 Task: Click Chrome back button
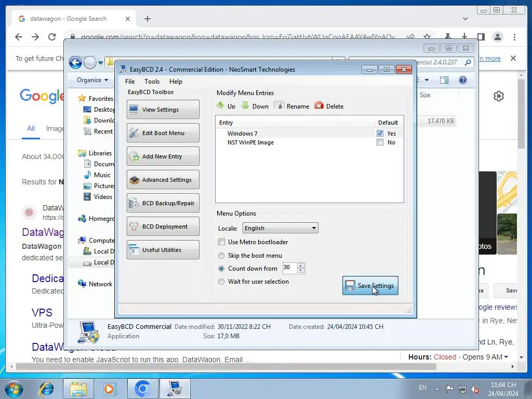click(19, 37)
